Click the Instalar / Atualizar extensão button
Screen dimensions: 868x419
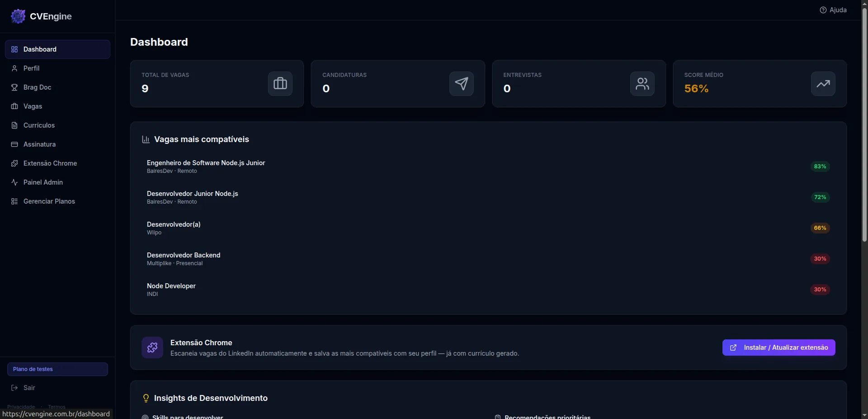(x=778, y=348)
